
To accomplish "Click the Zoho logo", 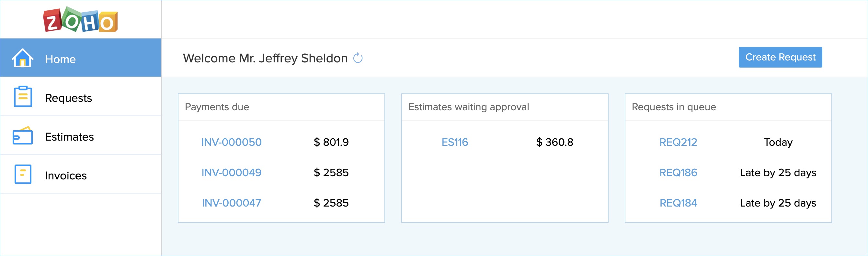I will click(x=81, y=19).
